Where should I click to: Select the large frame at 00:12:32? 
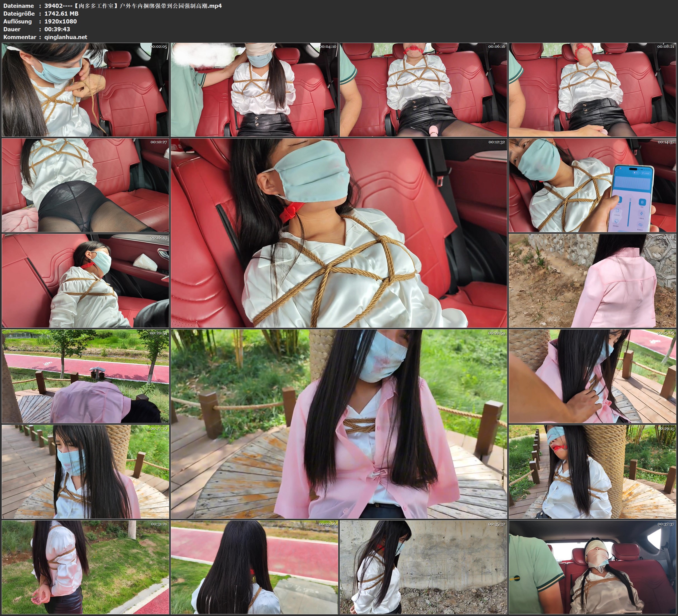point(339,233)
